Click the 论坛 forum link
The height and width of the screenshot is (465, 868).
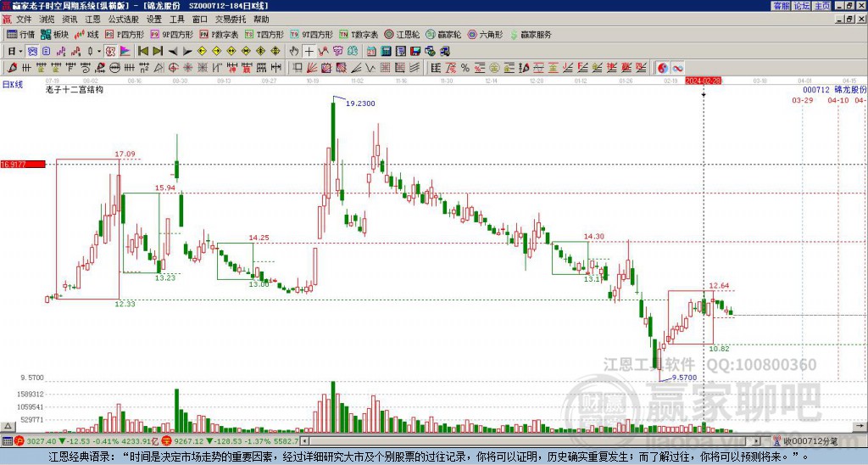tap(802, 6)
